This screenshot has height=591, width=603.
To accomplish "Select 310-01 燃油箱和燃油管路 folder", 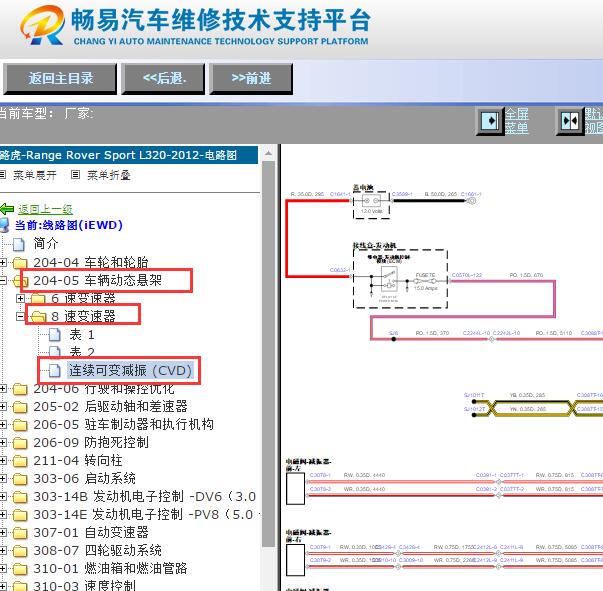I will [110, 568].
